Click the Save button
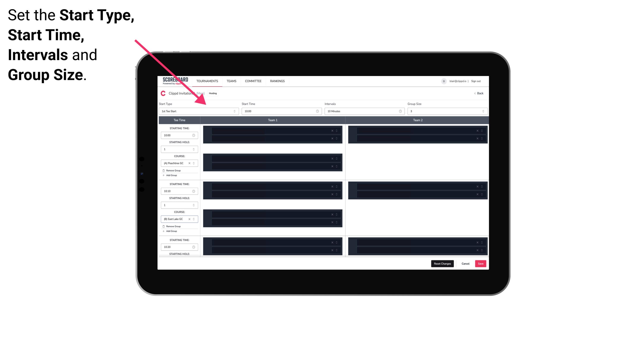Image resolution: width=644 pixels, height=346 pixels. [481, 263]
